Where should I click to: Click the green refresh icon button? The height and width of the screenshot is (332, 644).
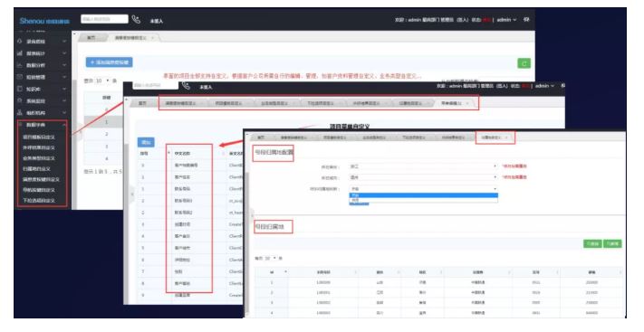[x=524, y=63]
